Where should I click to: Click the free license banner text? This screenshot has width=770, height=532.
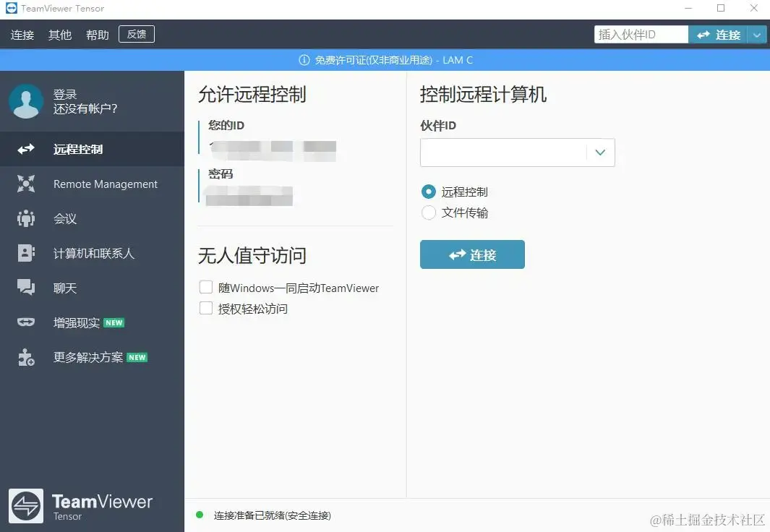click(393, 60)
